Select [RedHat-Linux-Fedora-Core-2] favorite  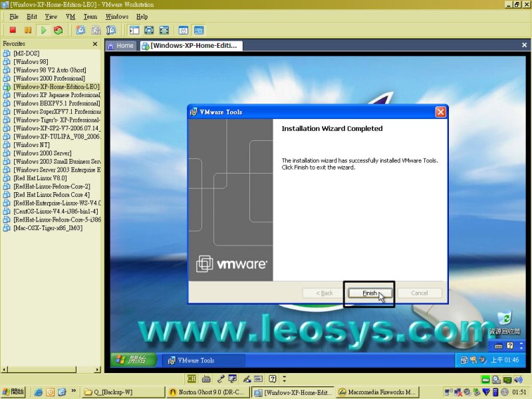52,187
